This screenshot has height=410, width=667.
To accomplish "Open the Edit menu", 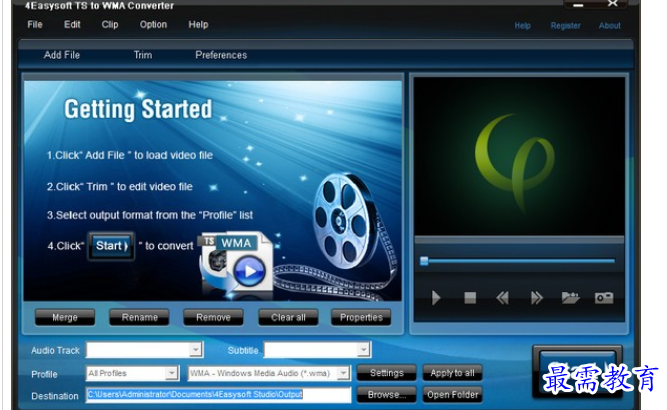I will click(x=72, y=25).
